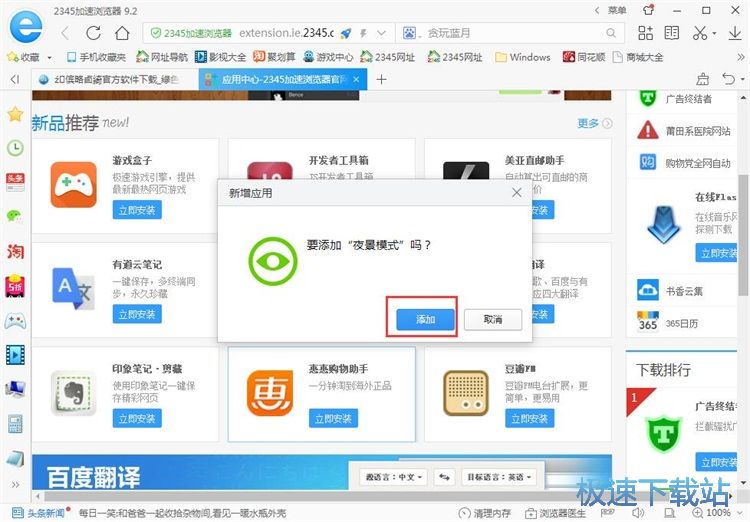Click the restore closed tab undo icon
The height and width of the screenshot is (522, 750).
(728, 79)
